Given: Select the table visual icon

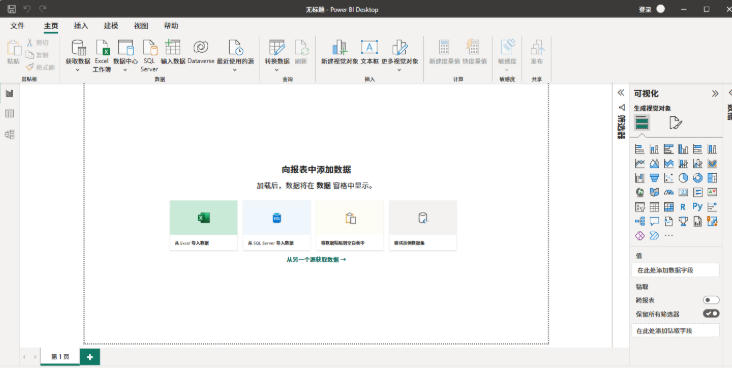Looking at the screenshot, I should point(655,207).
